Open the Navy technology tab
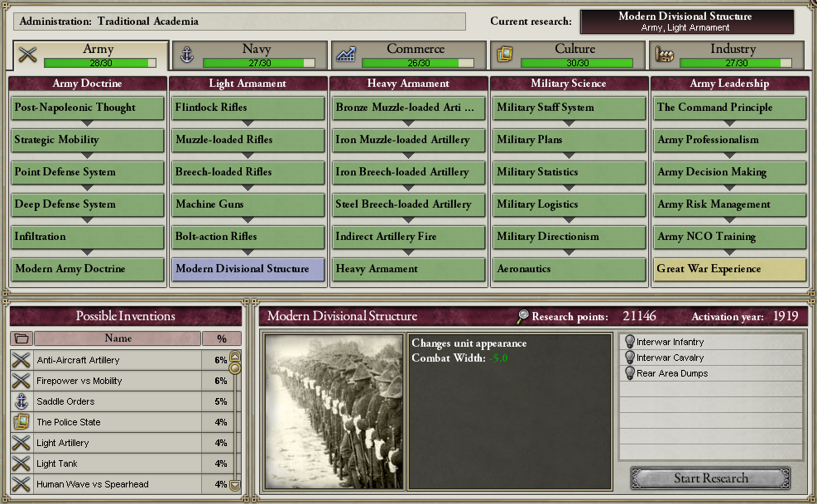 (x=250, y=55)
